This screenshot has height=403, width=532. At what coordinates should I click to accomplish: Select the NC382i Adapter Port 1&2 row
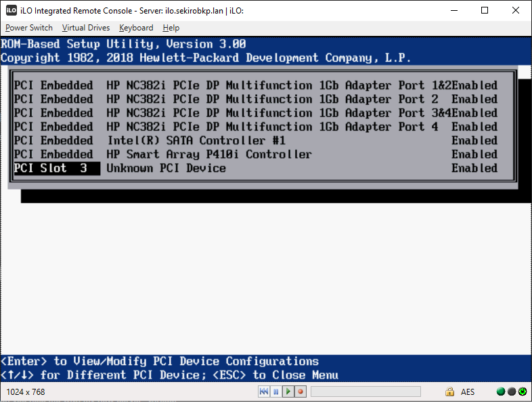click(x=255, y=85)
